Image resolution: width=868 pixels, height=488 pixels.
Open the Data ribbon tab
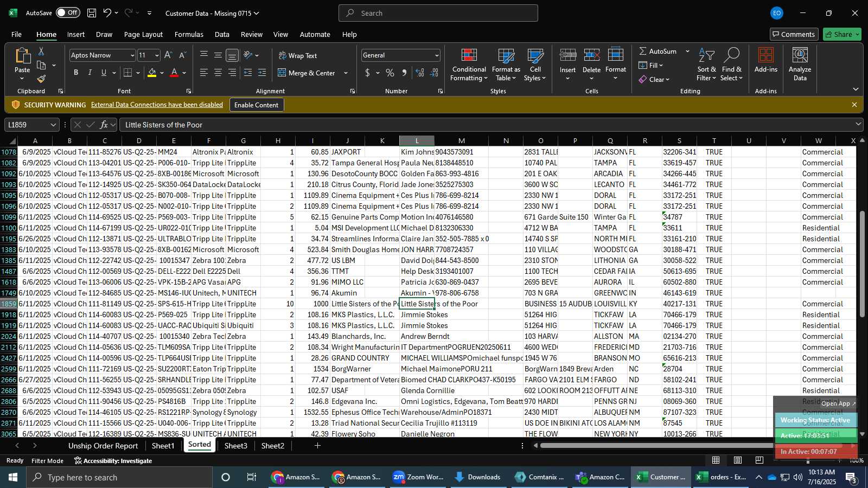click(222, 34)
